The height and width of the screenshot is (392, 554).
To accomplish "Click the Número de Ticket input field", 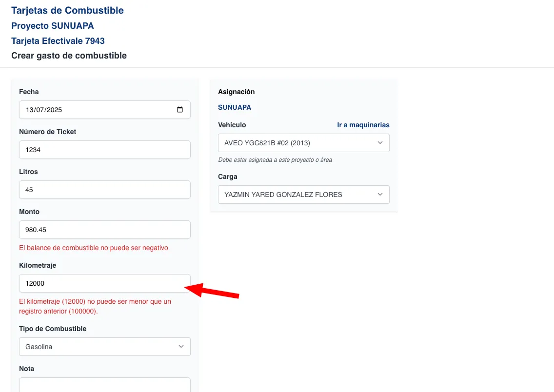I will [x=104, y=150].
